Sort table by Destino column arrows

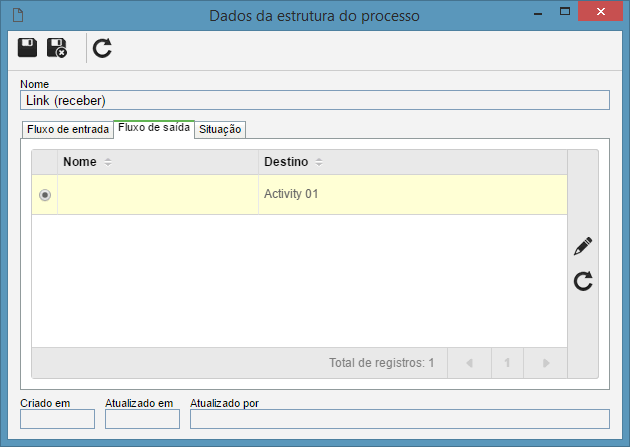coord(319,162)
